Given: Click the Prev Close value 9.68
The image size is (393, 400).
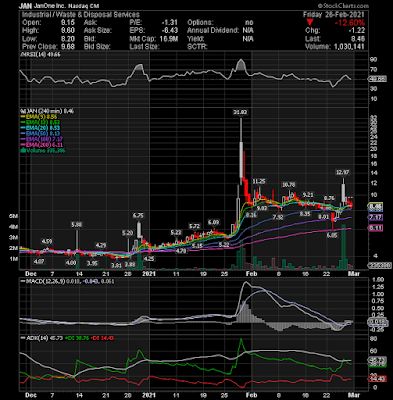Looking at the screenshot, I should click(68, 47).
